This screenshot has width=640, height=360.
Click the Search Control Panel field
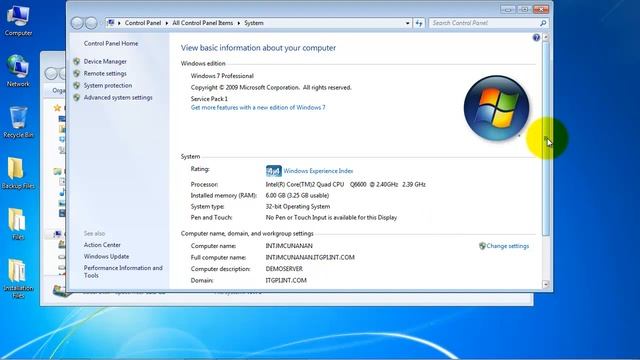click(484, 23)
